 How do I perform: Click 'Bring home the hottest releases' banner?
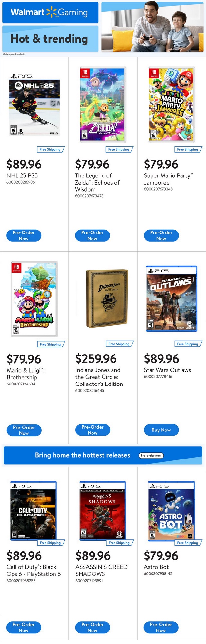pos(83,455)
